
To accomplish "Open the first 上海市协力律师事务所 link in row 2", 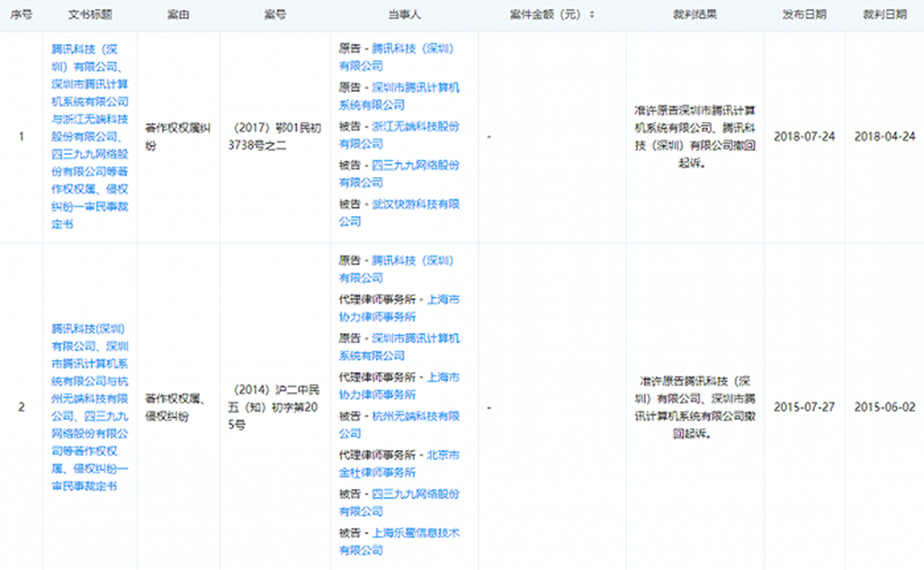I will click(443, 300).
